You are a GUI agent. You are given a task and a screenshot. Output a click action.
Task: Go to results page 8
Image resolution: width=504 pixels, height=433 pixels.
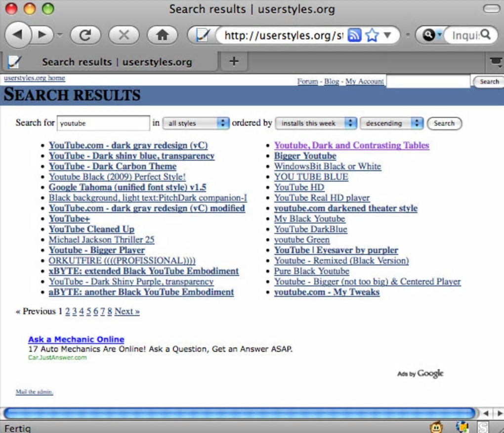[x=110, y=311]
